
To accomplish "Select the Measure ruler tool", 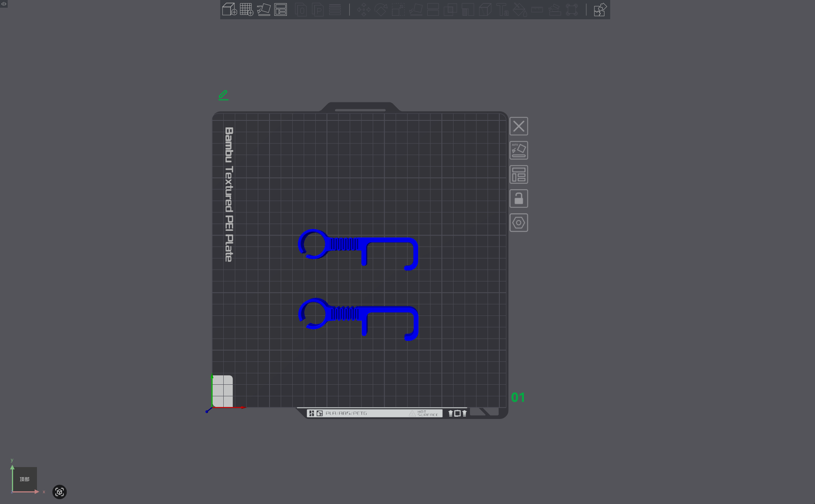I will click(x=537, y=9).
